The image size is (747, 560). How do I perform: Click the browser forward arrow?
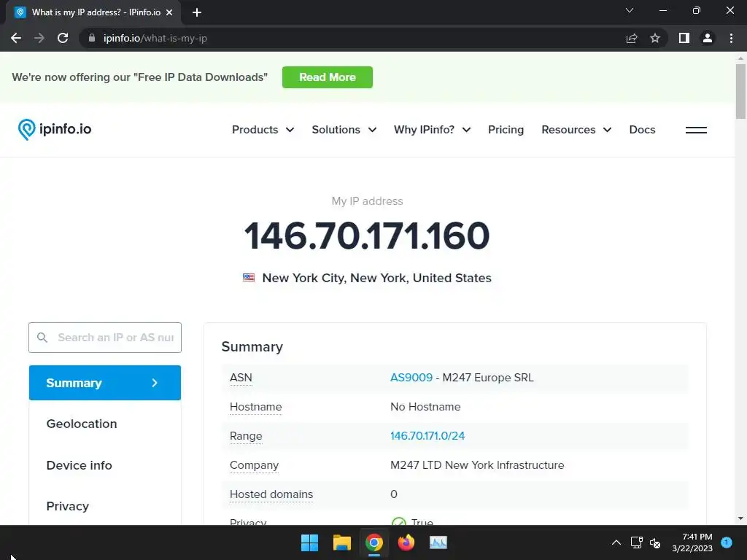coord(39,38)
